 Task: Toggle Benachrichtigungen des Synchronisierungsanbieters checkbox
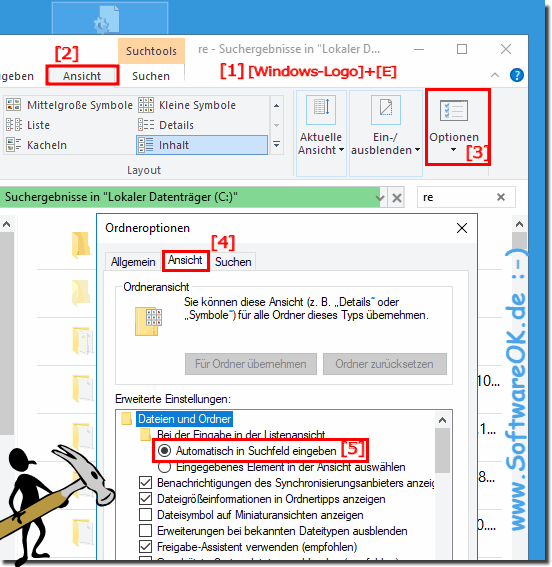click(145, 483)
